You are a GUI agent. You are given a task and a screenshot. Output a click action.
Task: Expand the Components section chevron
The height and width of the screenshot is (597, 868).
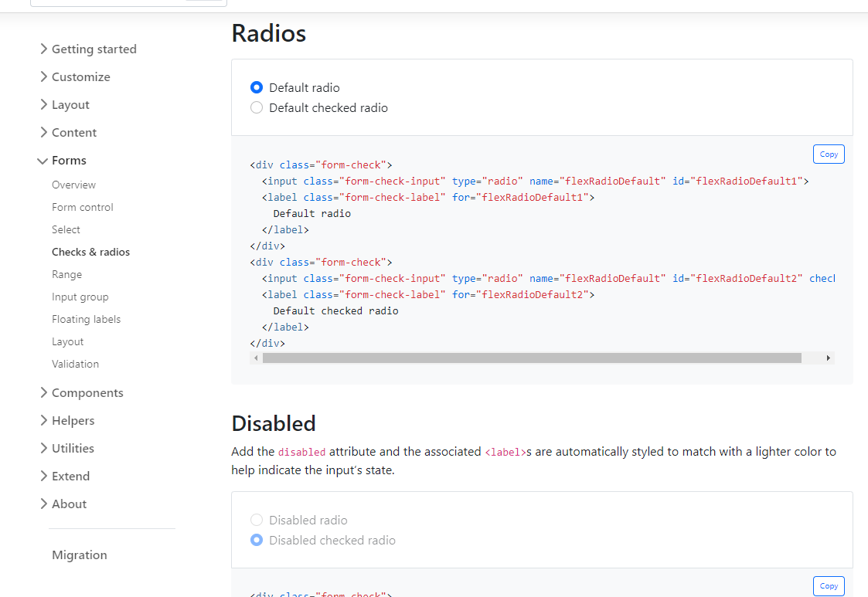pyautogui.click(x=43, y=393)
